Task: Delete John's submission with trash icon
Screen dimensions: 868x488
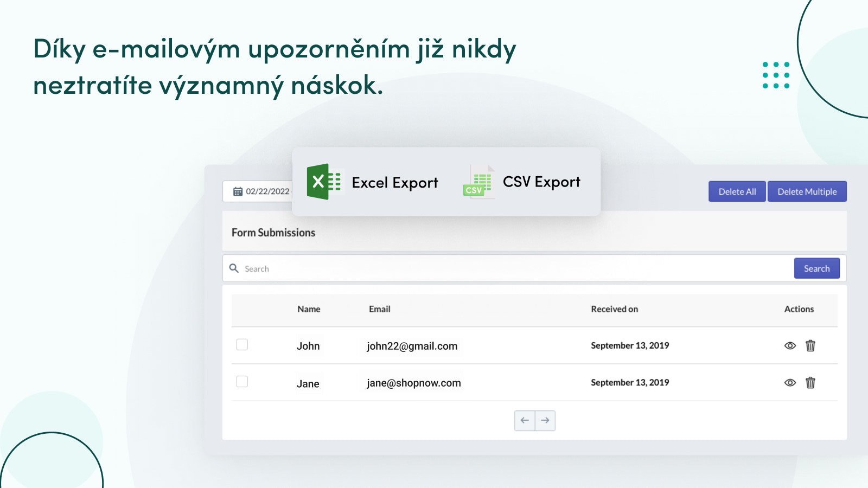Action: [810, 345]
